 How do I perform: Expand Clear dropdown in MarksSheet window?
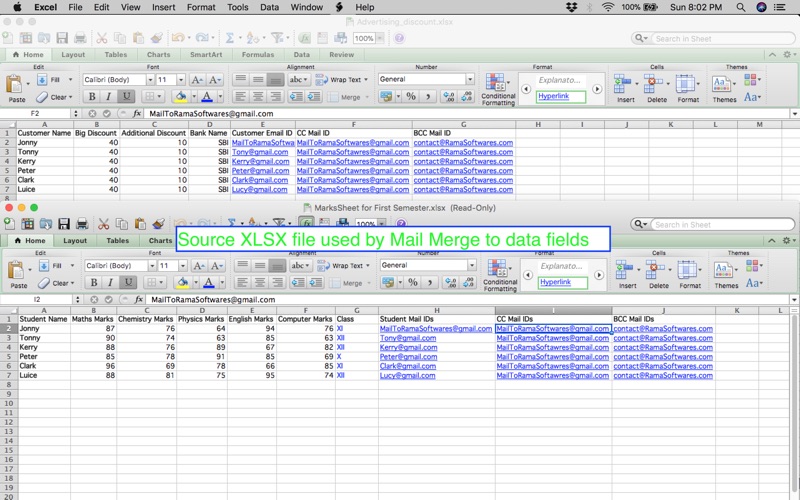pos(70,283)
